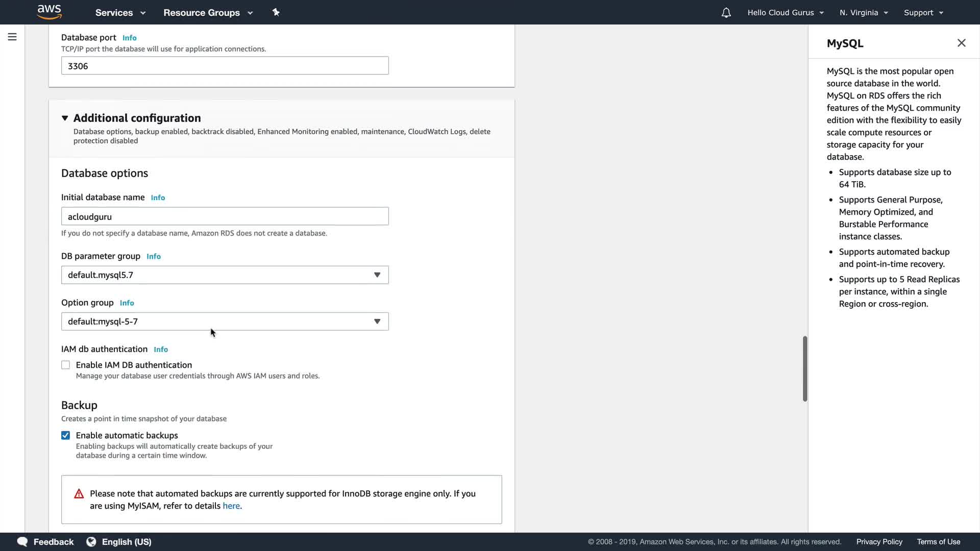The image size is (980, 551).
Task: Click the Initial database name field
Action: click(x=225, y=216)
